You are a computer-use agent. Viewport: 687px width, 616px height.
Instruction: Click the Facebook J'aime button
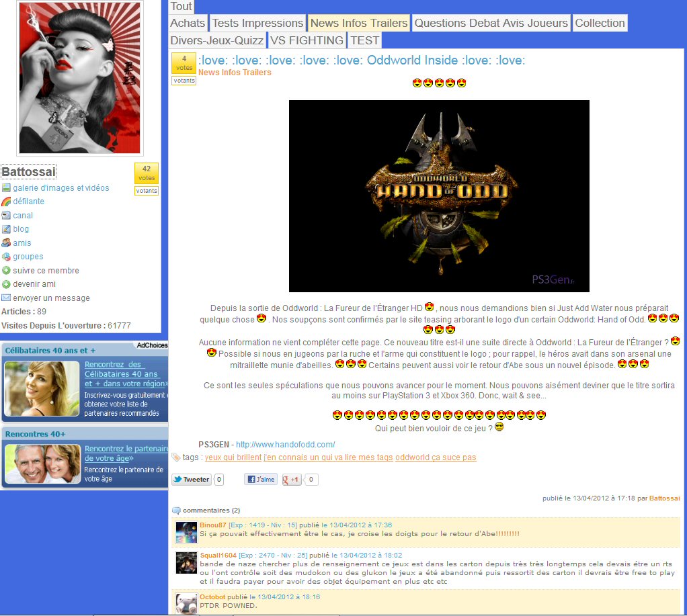(260, 480)
